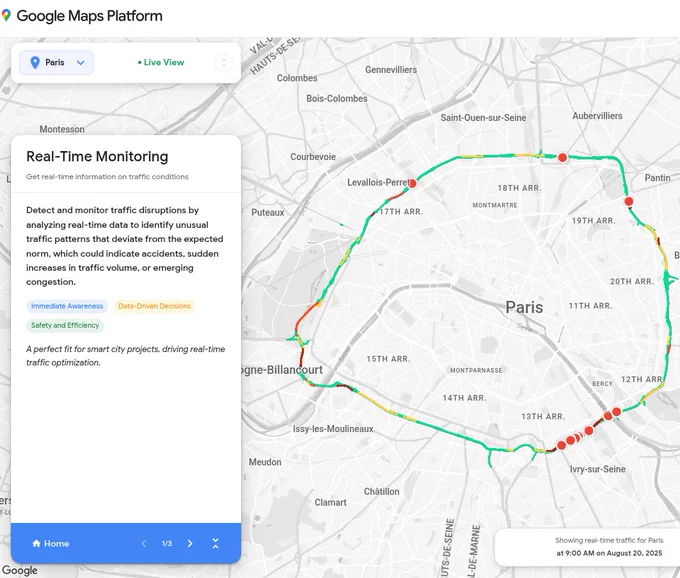680x578 pixels.
Task: Click the Immediate Awareness tag
Action: click(67, 306)
